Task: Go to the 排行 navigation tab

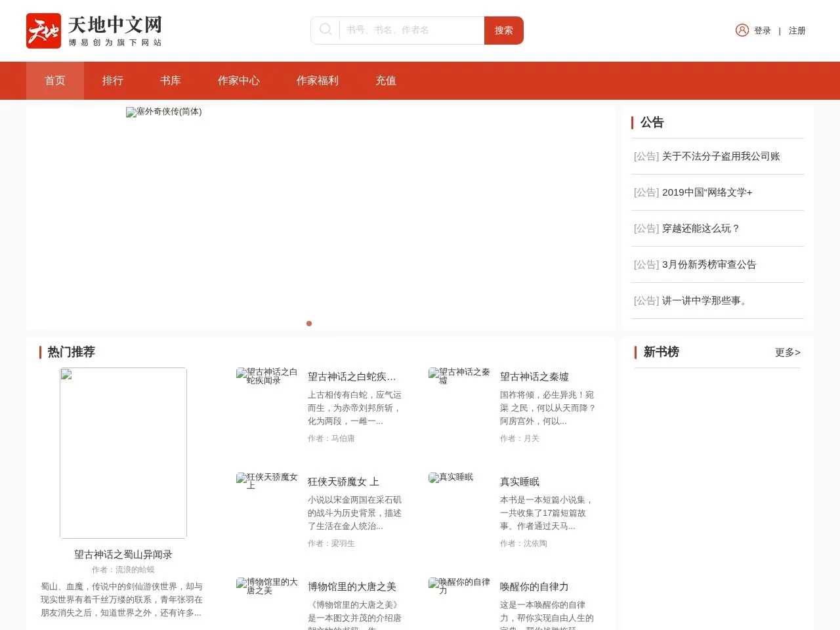Action: (x=113, y=81)
